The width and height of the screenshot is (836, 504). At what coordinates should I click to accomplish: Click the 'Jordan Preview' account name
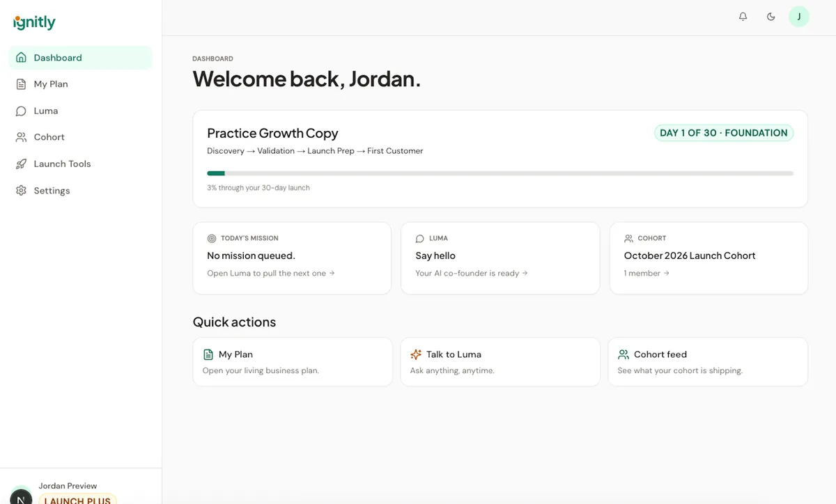[x=68, y=486]
